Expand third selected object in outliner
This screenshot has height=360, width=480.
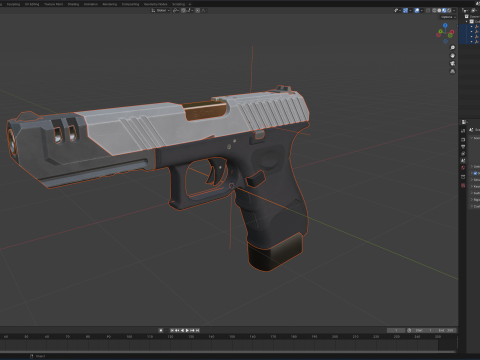pos(471,37)
